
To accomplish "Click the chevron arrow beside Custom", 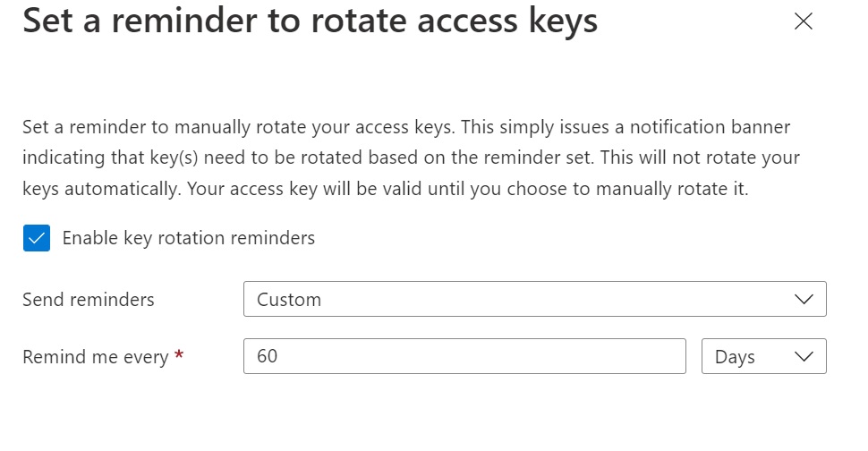I will (x=804, y=300).
